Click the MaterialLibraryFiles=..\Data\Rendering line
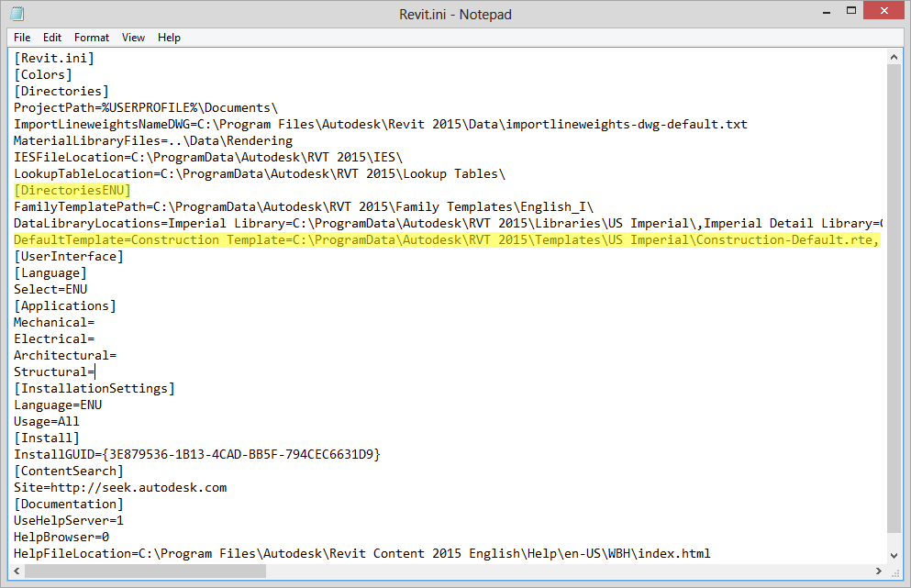The height and width of the screenshot is (588, 911). click(x=153, y=140)
